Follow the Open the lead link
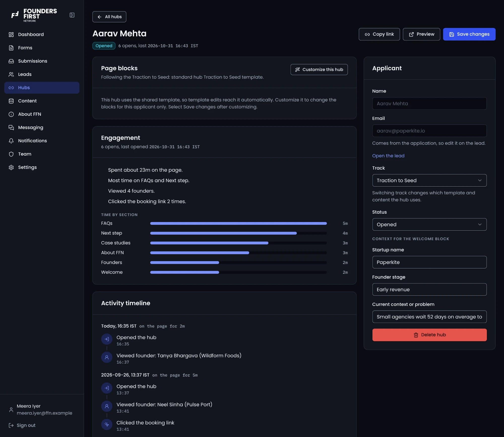 point(388,156)
